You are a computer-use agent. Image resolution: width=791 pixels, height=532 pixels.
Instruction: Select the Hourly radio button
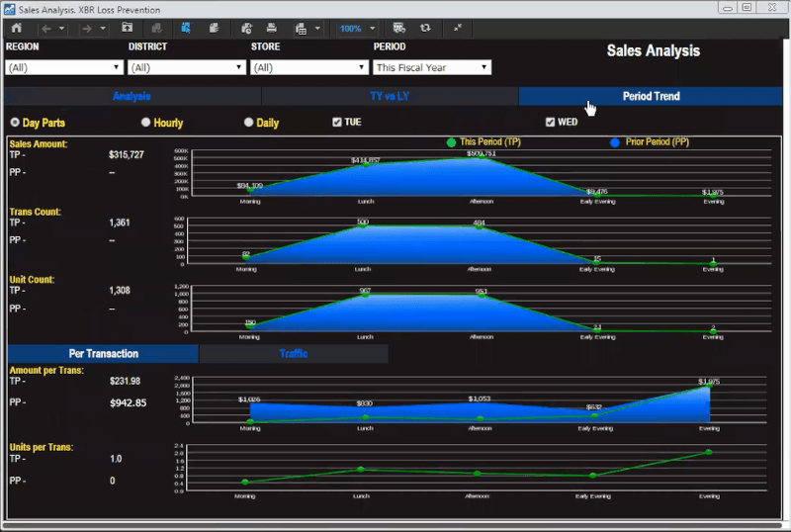pos(145,123)
